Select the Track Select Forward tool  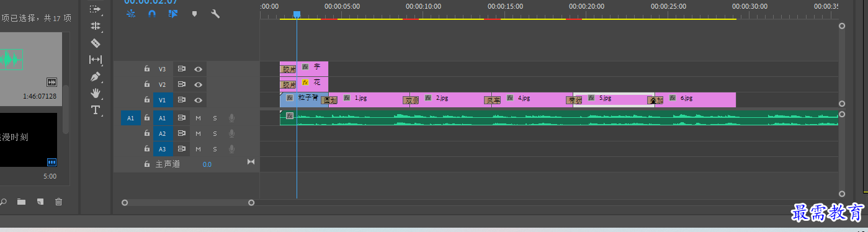coord(96,9)
